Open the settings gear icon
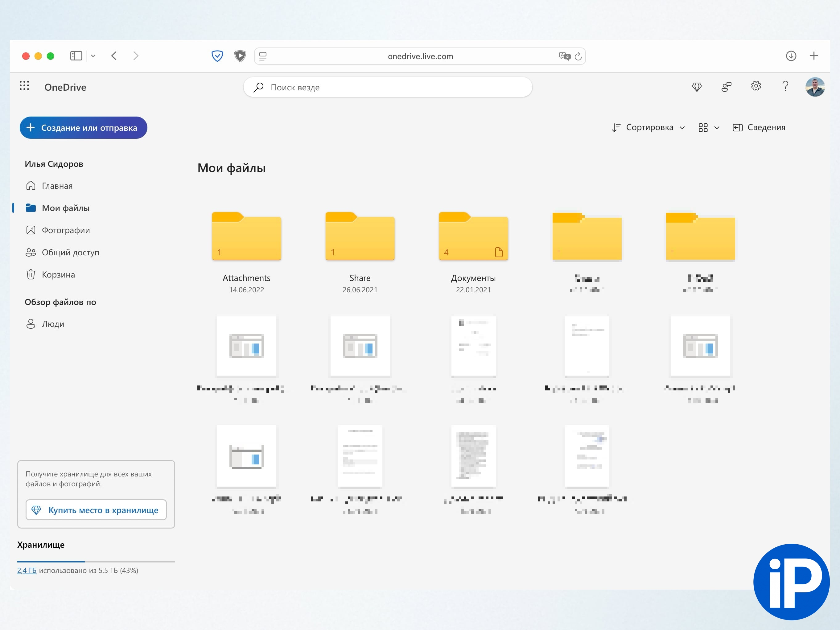 pos(756,86)
